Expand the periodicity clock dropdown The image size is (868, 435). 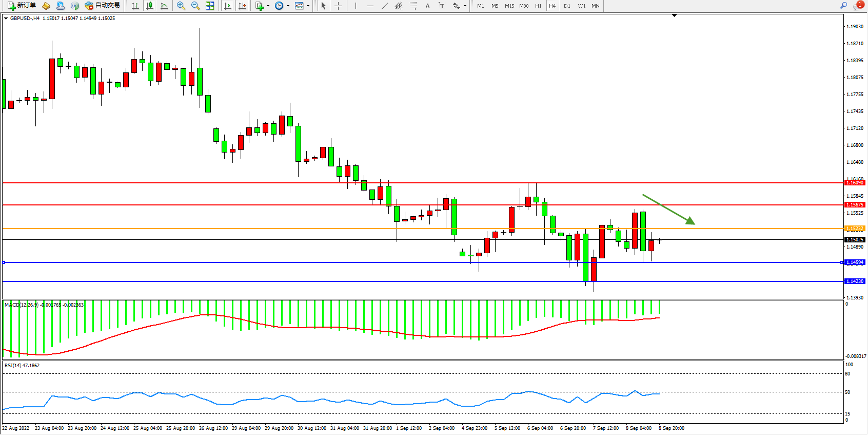[288, 6]
